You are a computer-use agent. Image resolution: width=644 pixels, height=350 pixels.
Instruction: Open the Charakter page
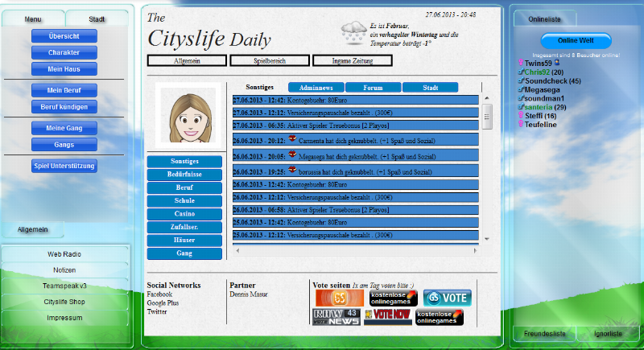[x=64, y=52]
